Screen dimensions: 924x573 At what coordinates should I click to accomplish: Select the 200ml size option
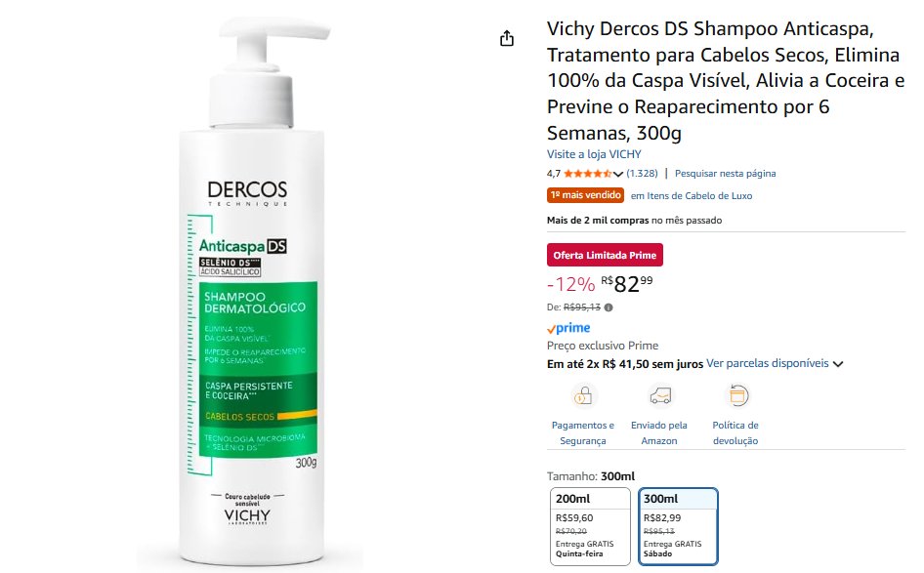[591, 526]
